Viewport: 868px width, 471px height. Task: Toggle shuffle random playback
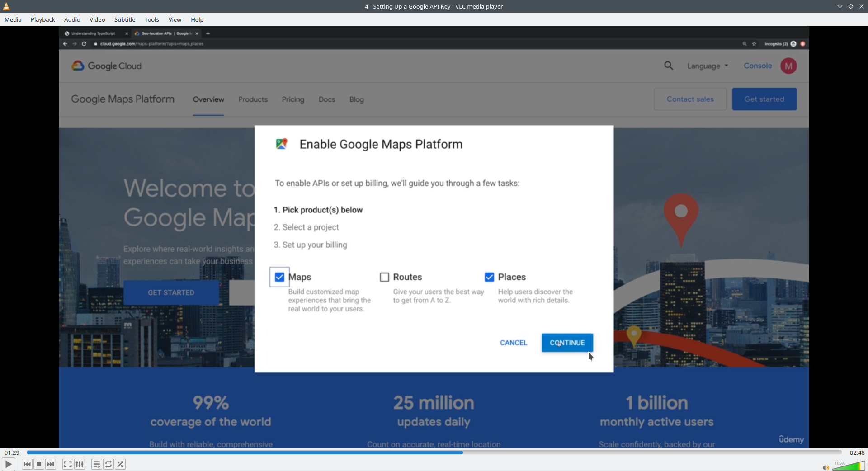pyautogui.click(x=120, y=464)
